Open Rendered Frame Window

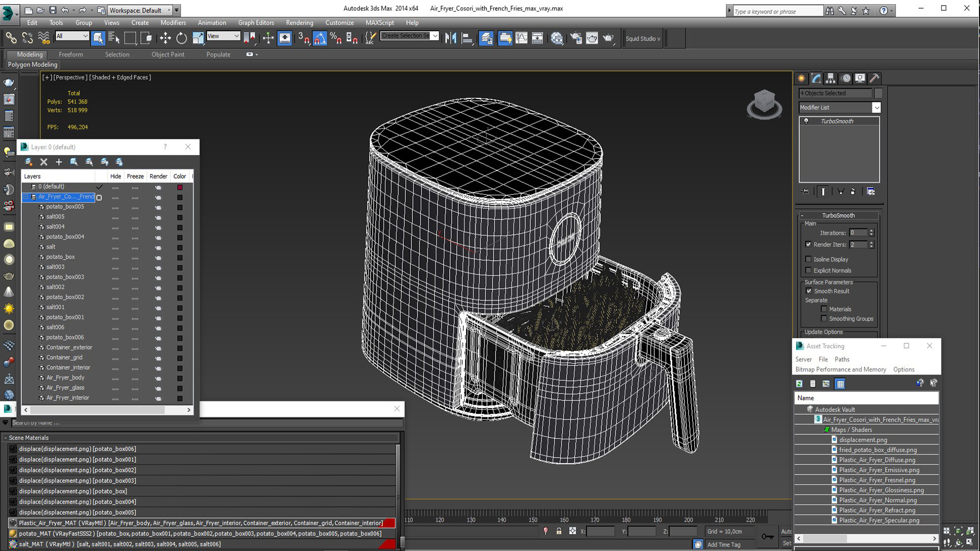point(592,38)
